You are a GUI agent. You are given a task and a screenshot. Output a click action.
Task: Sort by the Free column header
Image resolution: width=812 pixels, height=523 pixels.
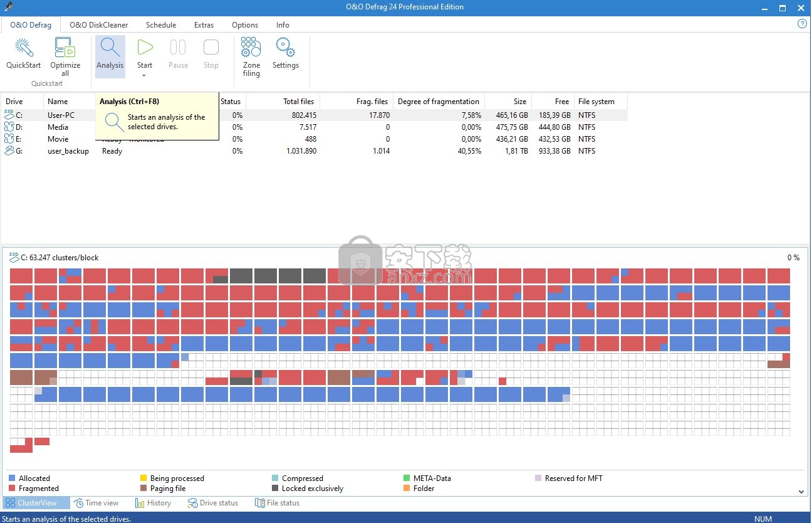coord(553,102)
